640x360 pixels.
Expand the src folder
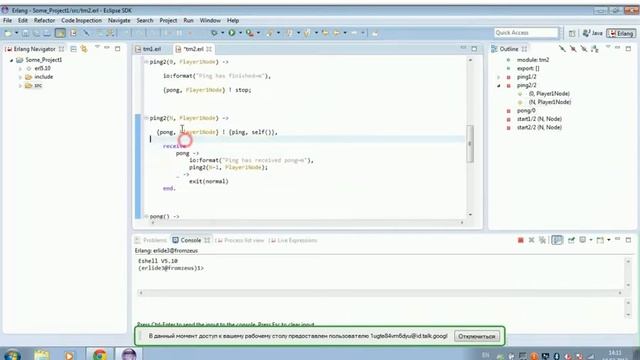20,86
